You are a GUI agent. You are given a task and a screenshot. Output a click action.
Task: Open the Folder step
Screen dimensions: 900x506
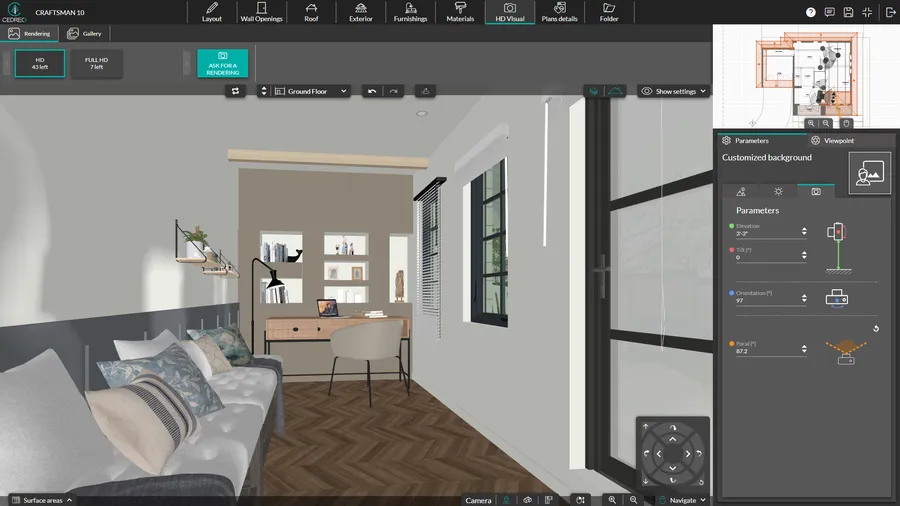tap(609, 12)
